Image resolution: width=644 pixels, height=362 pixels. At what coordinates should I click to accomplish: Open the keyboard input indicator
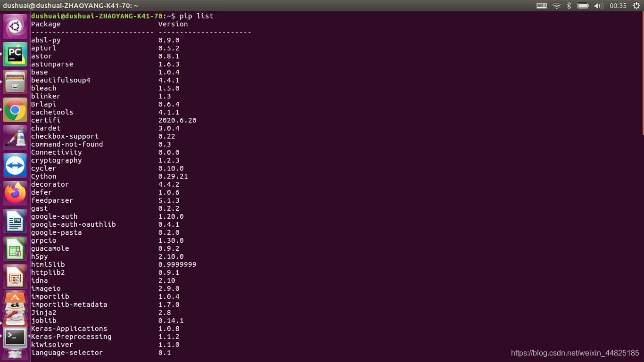coord(542,6)
